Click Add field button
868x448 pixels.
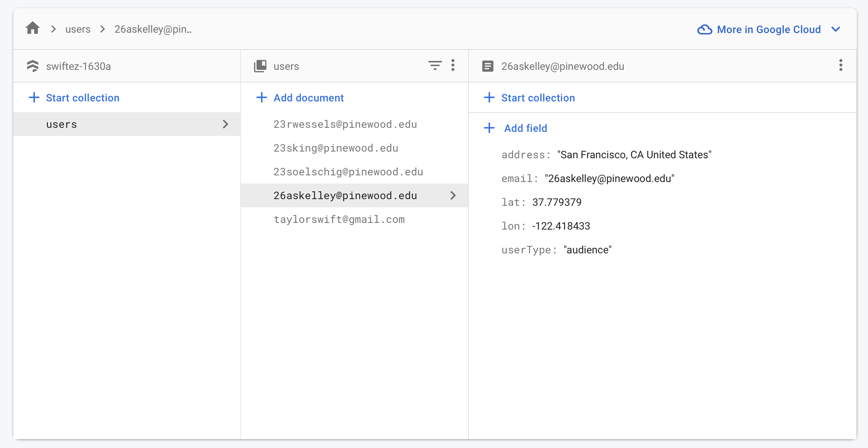click(516, 128)
